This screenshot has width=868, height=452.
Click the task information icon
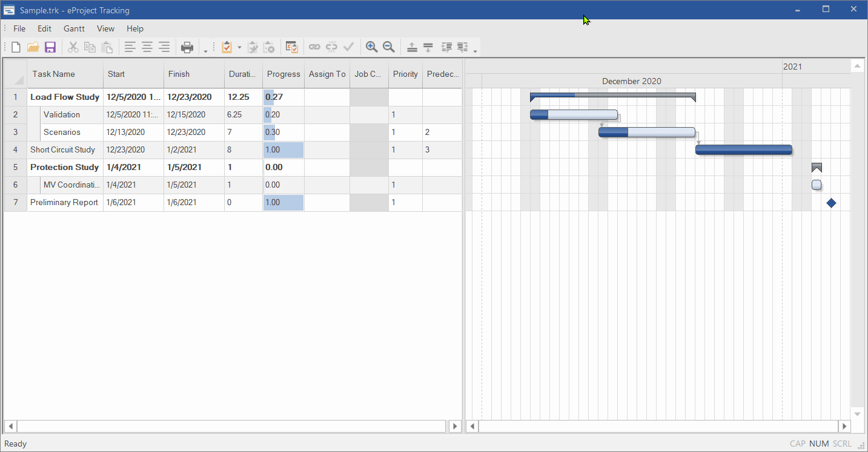[x=292, y=47]
